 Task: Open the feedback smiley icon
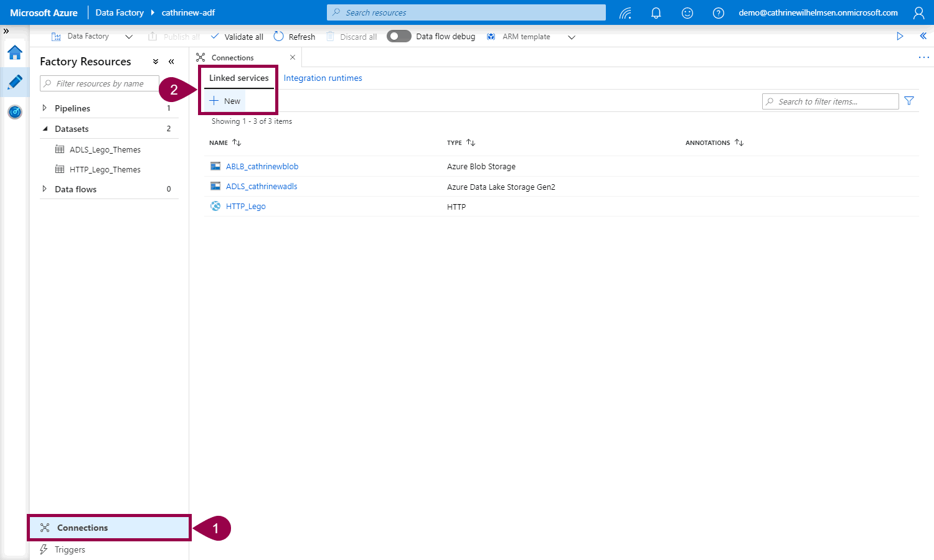[687, 13]
